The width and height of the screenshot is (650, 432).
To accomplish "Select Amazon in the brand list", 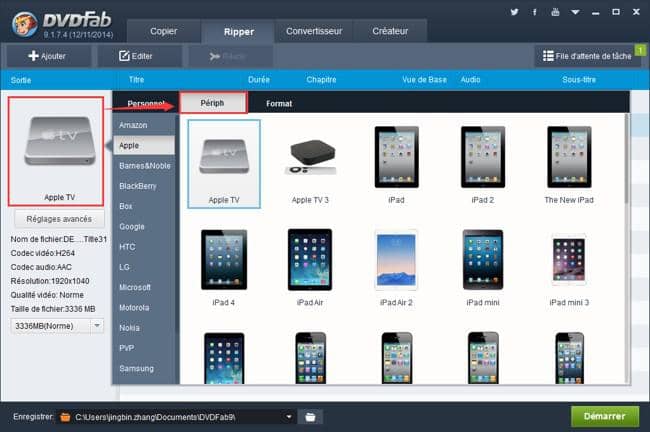I will (x=144, y=125).
